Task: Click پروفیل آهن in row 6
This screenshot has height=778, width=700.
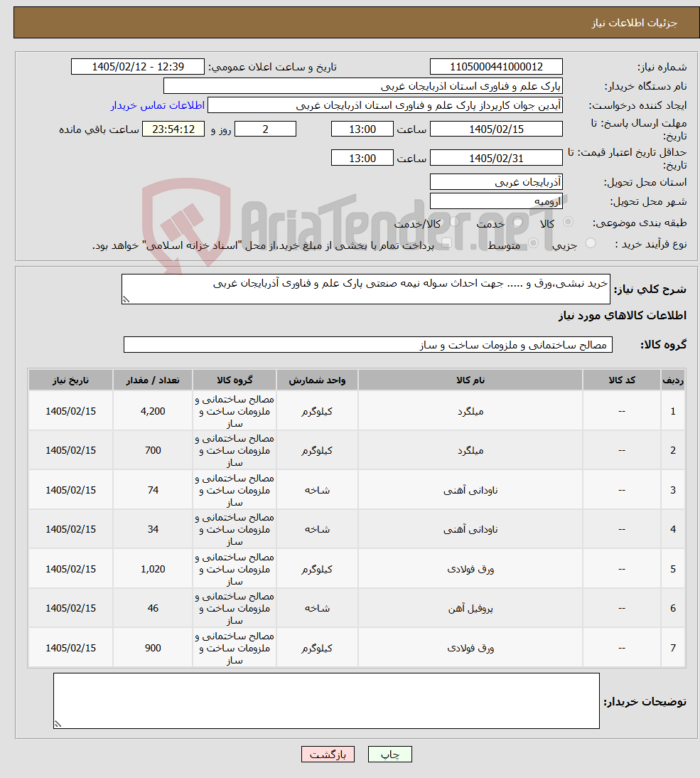Action: [x=470, y=608]
